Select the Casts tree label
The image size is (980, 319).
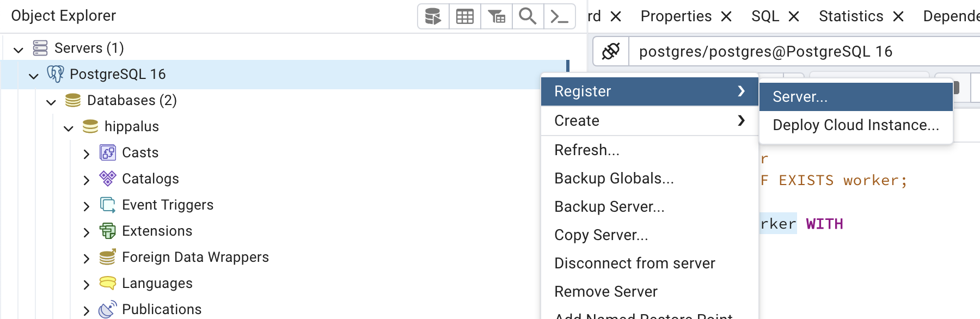coord(140,152)
